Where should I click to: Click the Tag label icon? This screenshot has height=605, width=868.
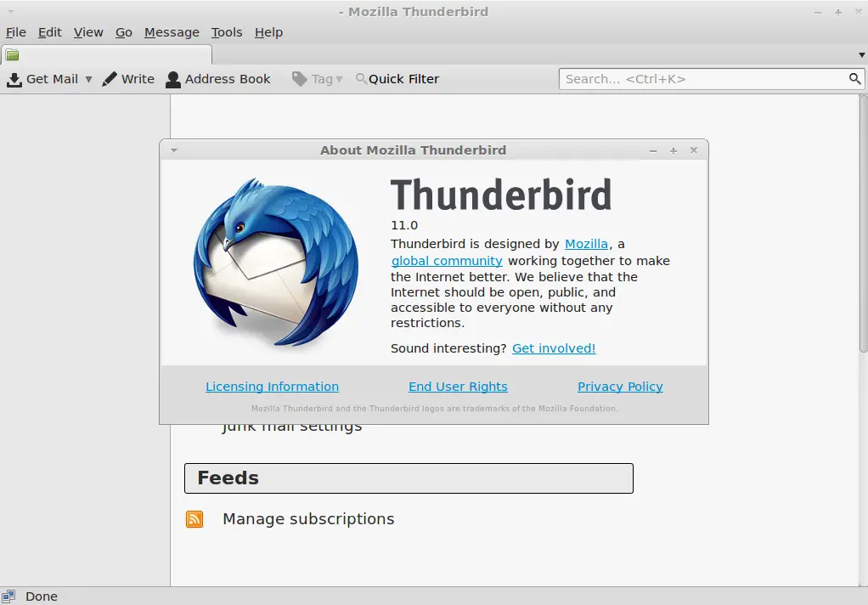click(300, 79)
